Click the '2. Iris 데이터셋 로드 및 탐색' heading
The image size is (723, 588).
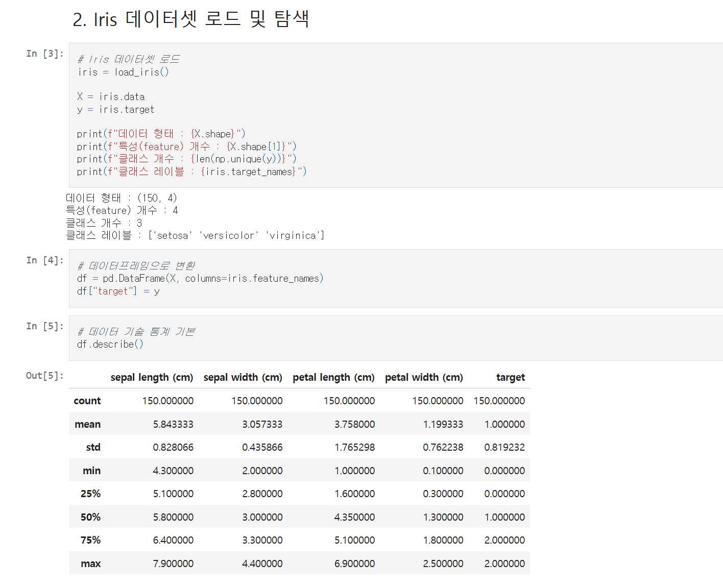(190, 19)
